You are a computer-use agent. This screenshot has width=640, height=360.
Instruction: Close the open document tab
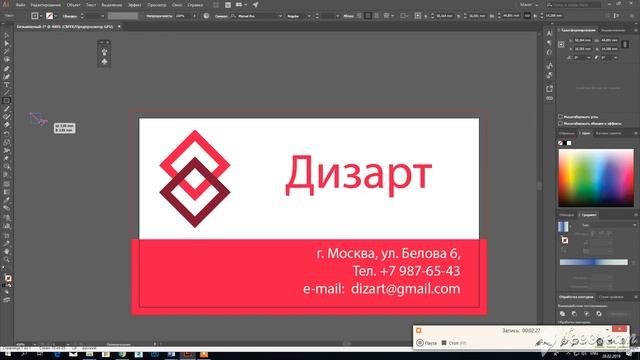(x=119, y=27)
